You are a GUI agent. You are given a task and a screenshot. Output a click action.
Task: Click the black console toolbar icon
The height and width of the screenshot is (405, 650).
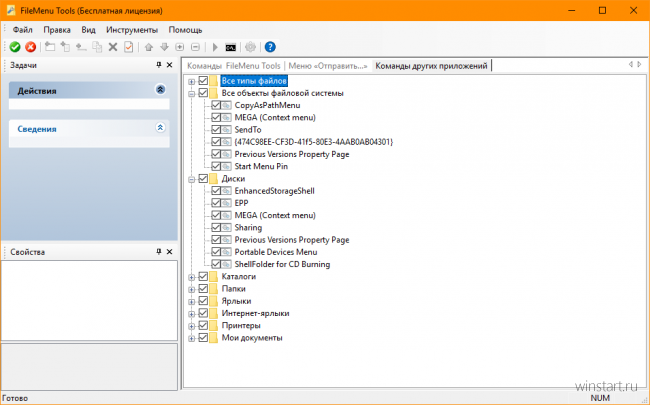pos(231,47)
